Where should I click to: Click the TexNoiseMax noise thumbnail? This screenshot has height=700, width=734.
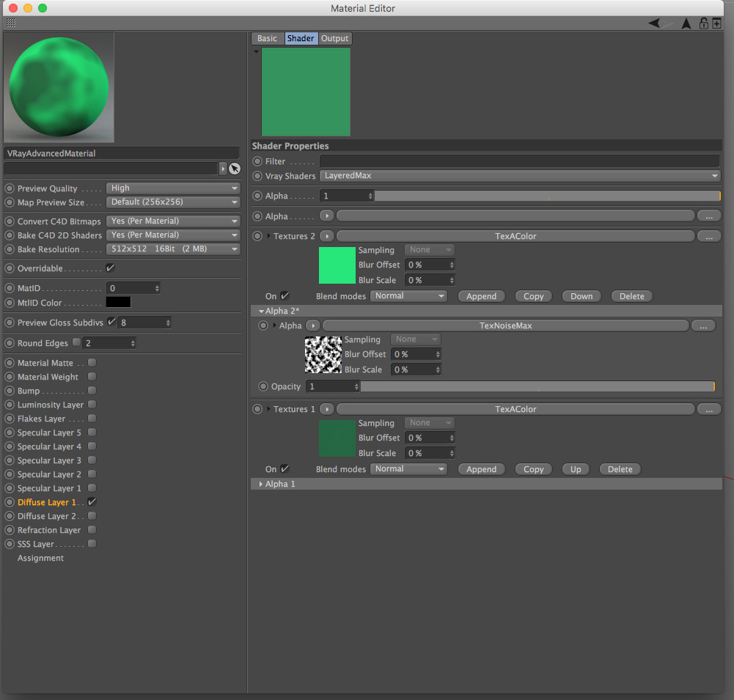click(x=323, y=355)
